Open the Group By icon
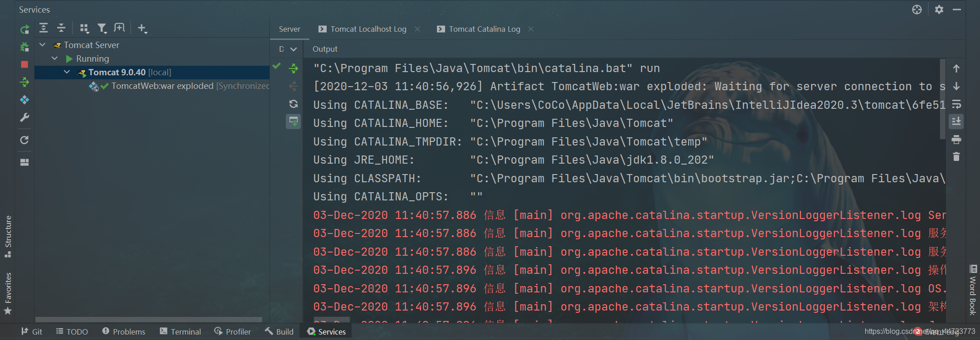This screenshot has width=980, height=340. coord(84,29)
